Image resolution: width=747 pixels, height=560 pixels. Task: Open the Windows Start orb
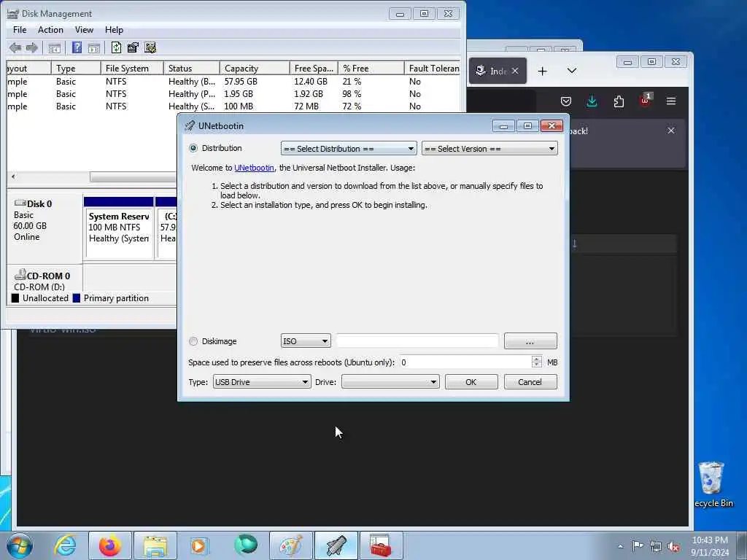click(20, 545)
